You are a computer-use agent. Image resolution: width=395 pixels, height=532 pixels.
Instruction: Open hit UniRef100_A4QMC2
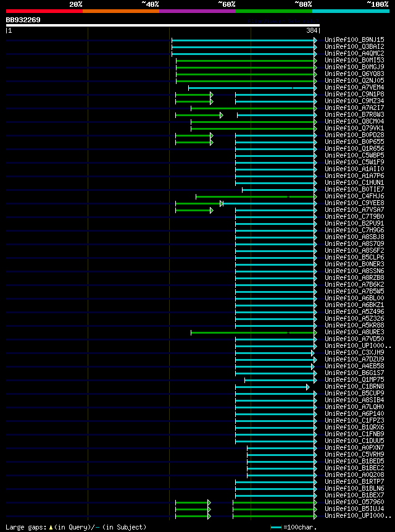pyautogui.click(x=354, y=54)
